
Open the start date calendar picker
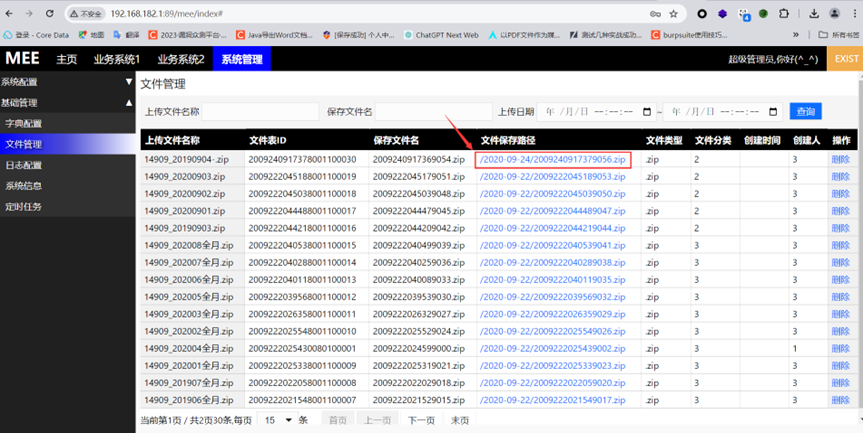click(647, 111)
